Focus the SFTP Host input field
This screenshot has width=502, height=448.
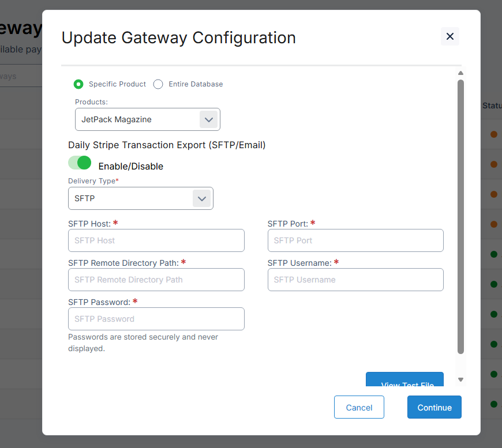pyautogui.click(x=156, y=240)
